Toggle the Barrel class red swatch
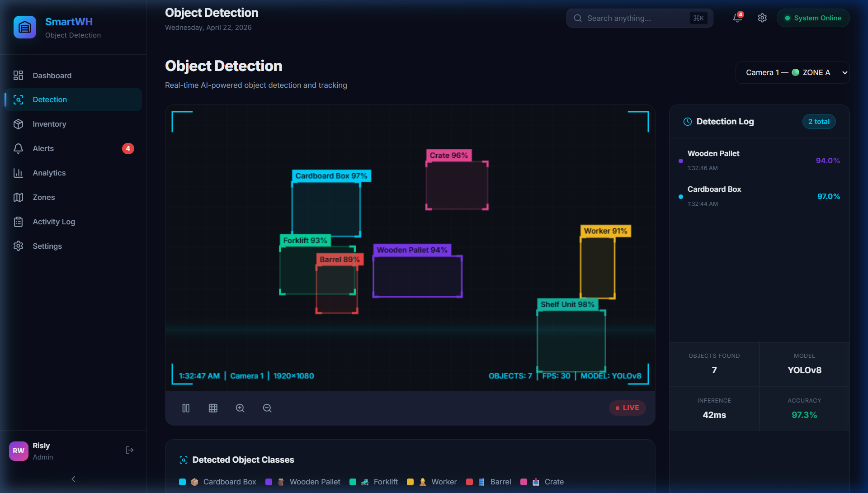Image resolution: width=868 pixels, height=493 pixels. tap(469, 482)
